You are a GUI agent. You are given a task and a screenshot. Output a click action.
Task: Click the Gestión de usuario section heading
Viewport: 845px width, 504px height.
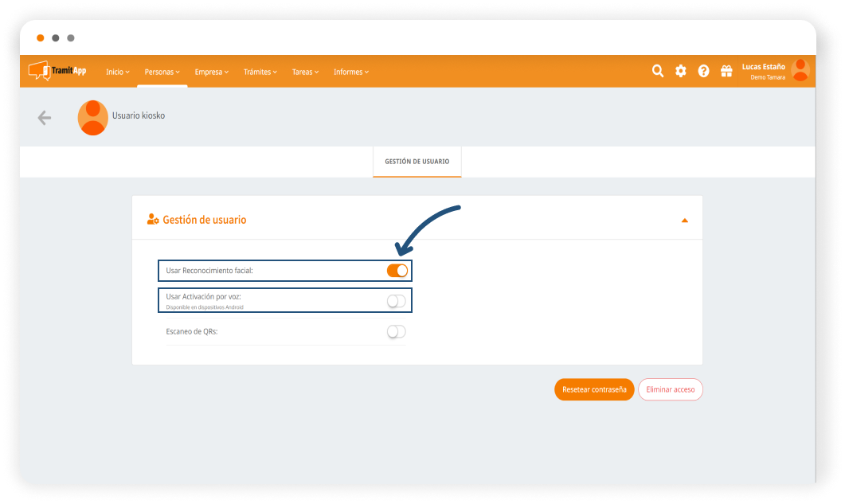[x=204, y=220]
